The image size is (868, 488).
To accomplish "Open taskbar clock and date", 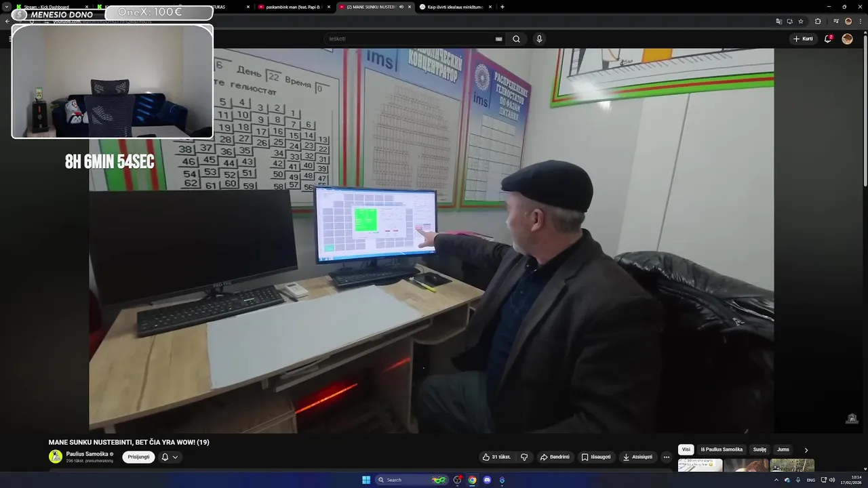I will point(852,480).
